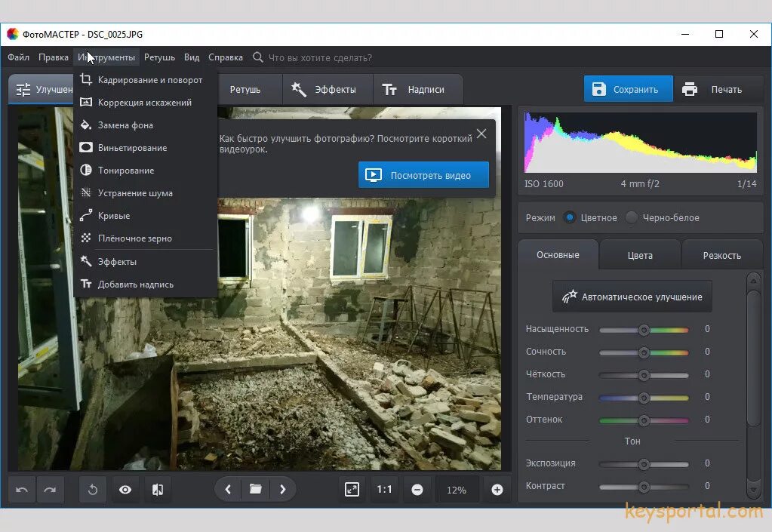The height and width of the screenshot is (532, 772).
Task: Switch to the Эффекты tab with wand icon
Action: [328, 90]
